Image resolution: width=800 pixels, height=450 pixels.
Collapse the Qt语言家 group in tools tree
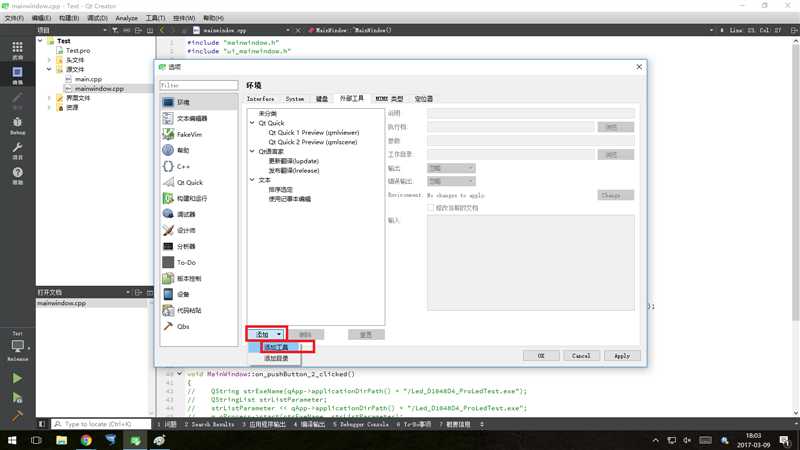click(252, 152)
